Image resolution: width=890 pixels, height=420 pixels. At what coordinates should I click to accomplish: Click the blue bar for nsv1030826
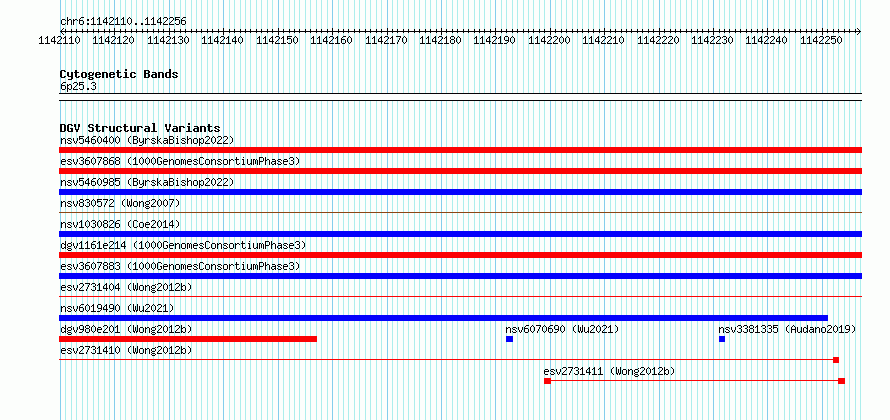pos(460,234)
